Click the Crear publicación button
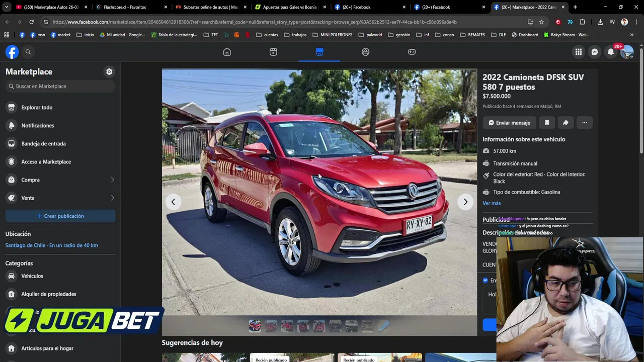 point(60,216)
